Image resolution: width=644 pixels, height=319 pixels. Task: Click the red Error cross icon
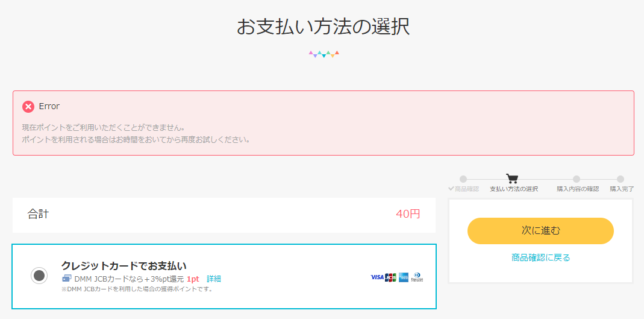click(x=28, y=107)
